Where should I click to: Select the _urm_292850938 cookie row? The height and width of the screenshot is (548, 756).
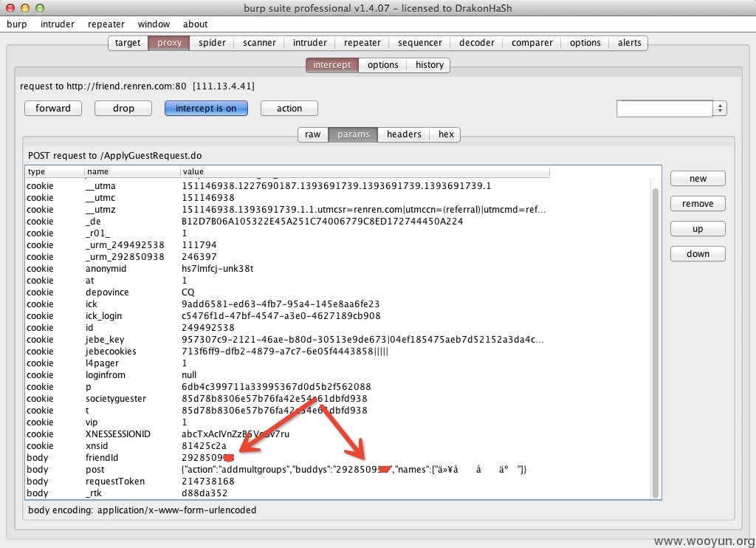(x=288, y=257)
